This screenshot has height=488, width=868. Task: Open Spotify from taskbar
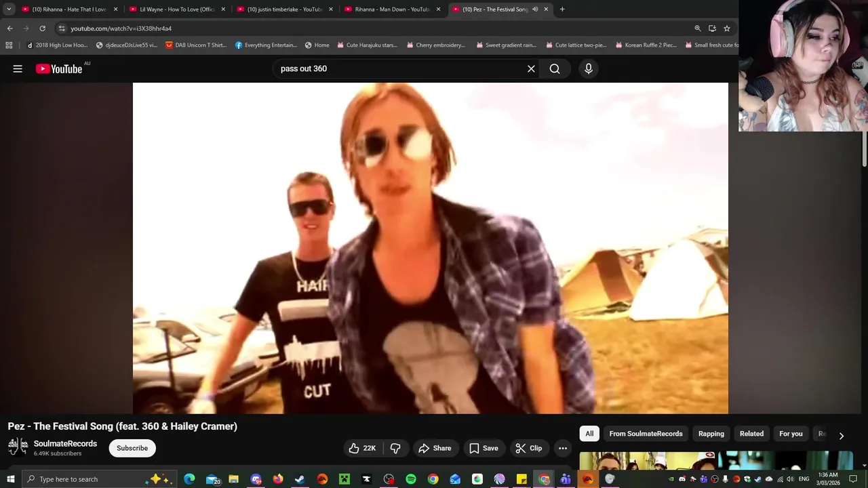411,479
